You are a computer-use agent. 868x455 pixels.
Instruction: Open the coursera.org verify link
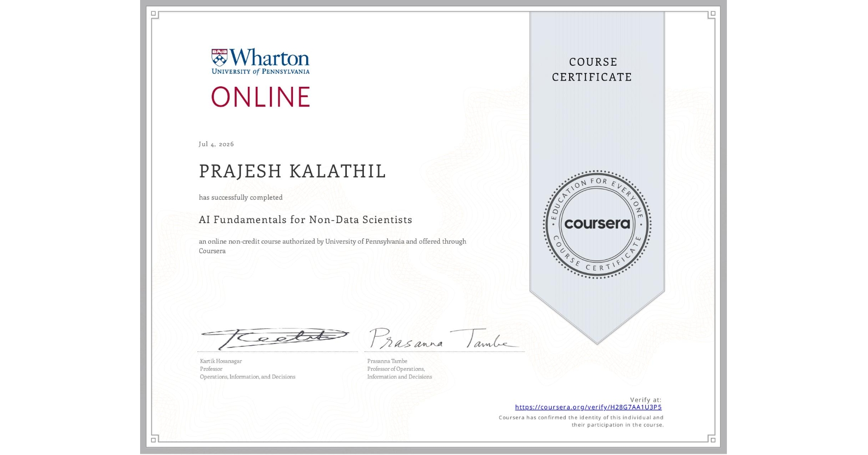[x=588, y=407]
